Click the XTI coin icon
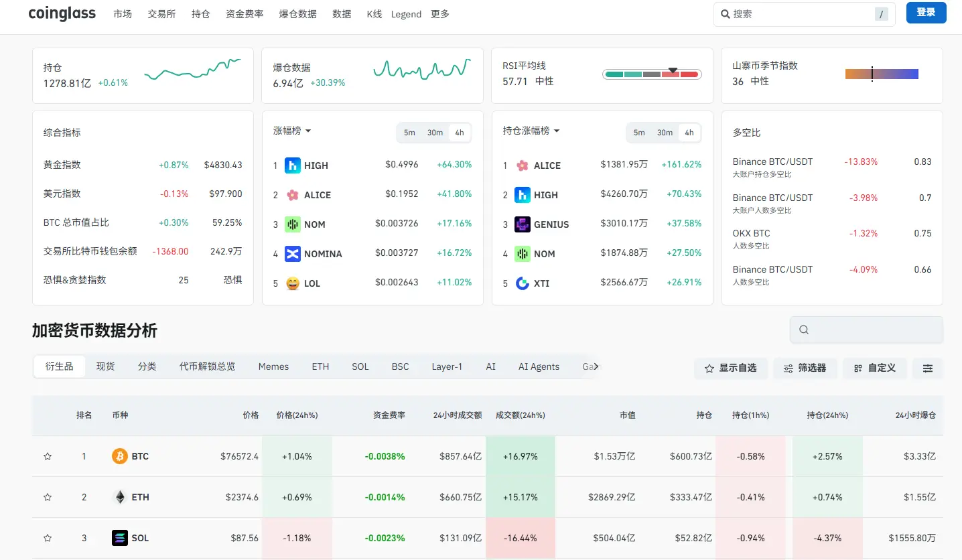Screen dimensions: 962x560 tap(523, 283)
